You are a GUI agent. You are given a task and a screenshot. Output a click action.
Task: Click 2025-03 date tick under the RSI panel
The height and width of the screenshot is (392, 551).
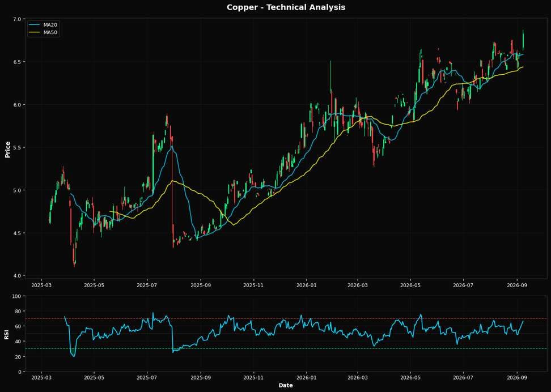(41, 378)
